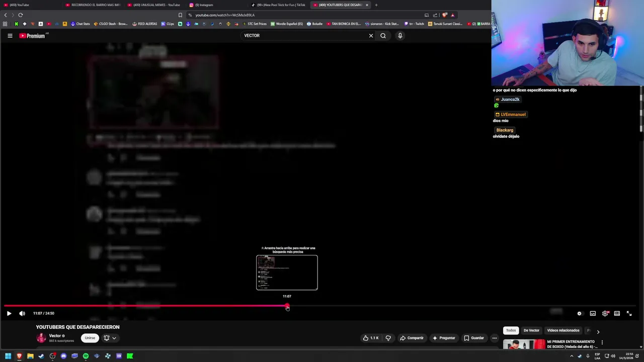The height and width of the screenshot is (362, 644).
Task: Enter fullscreen mode
Action: pyautogui.click(x=629, y=313)
